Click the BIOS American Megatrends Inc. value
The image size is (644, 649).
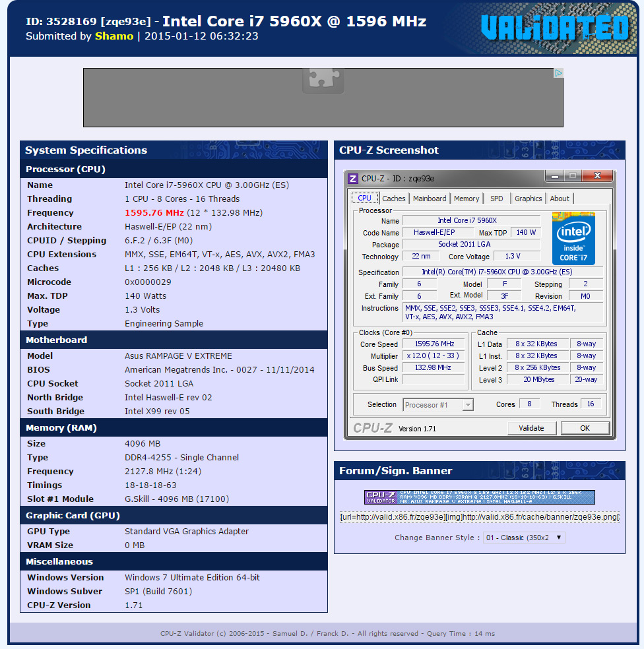[x=220, y=369]
